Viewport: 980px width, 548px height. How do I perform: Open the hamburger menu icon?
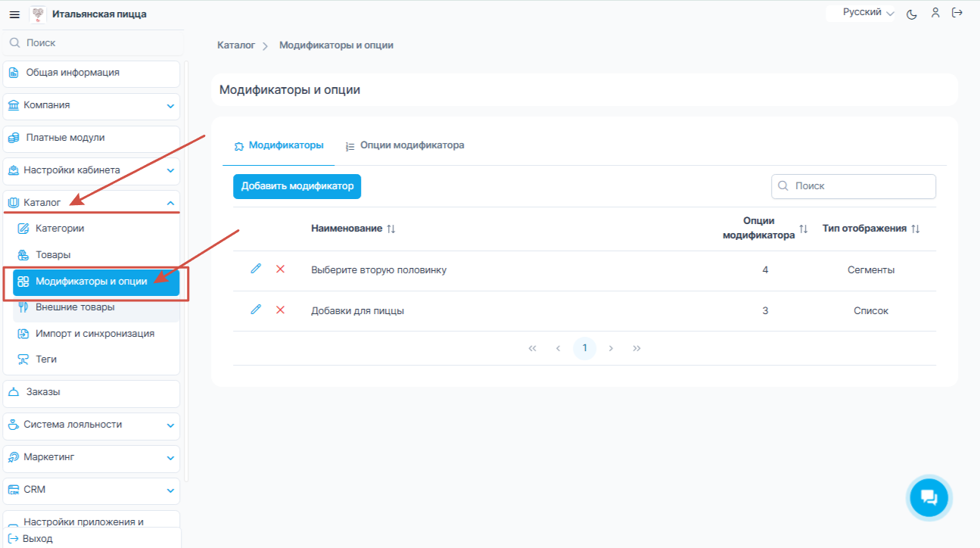pos(14,14)
